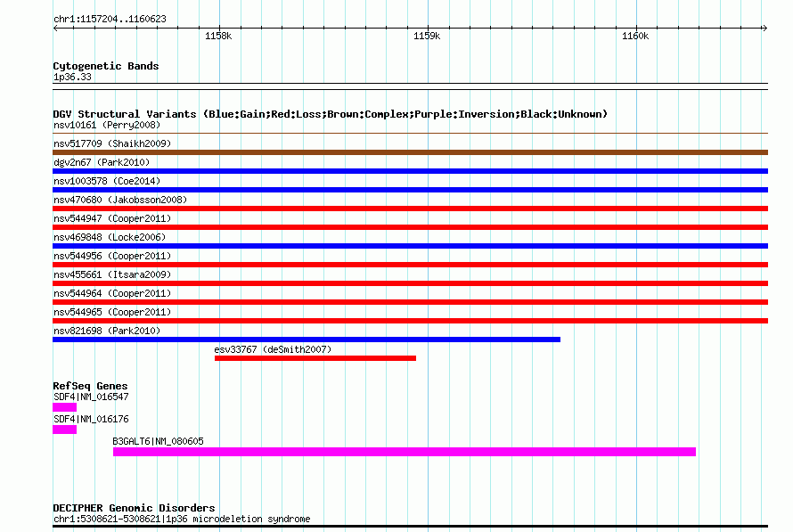793x532 pixels.
Task: Select the blue nsv1003578 gain bar
Action: 410,190
